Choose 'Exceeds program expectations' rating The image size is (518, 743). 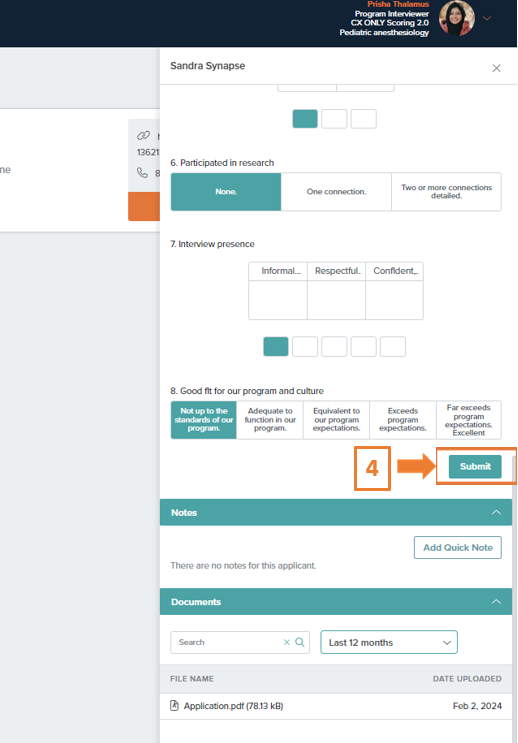(403, 420)
